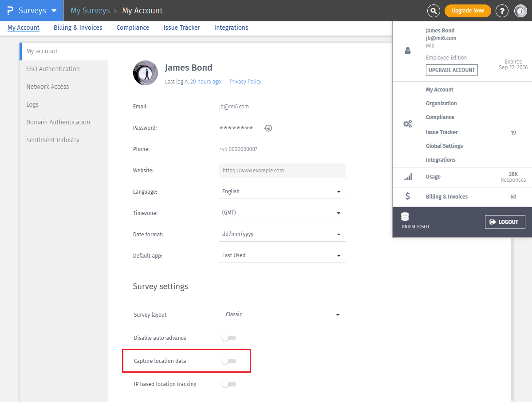Click the Website input field
The image size is (532, 402).
282,171
